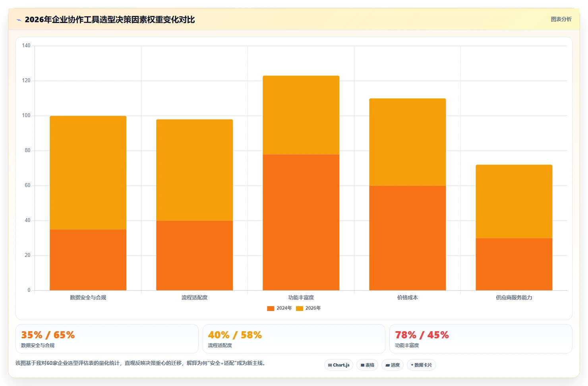
Task: Click the y-axis value 20
Action: [x=27, y=255]
